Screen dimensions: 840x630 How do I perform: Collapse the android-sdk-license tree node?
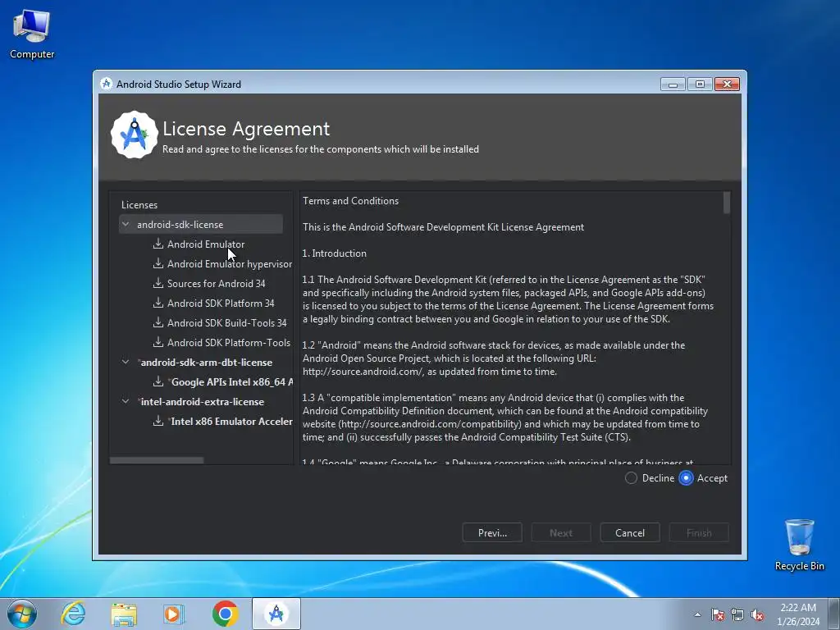tap(126, 224)
